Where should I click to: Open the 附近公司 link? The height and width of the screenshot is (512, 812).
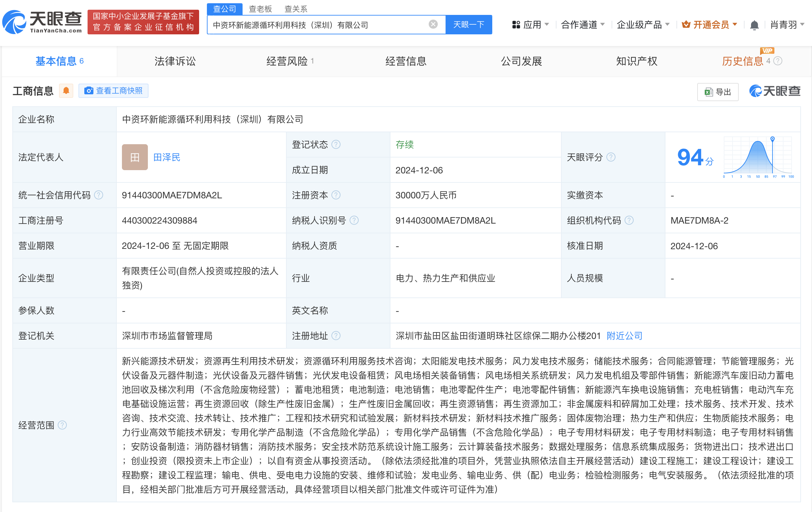624,336
